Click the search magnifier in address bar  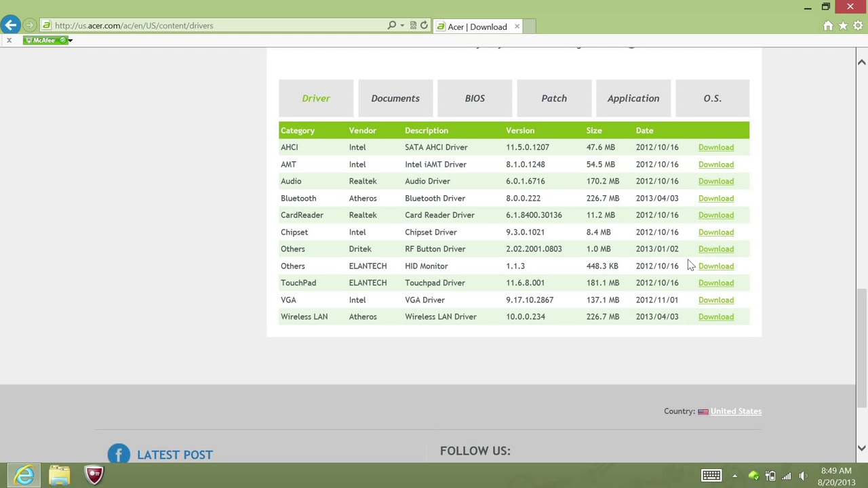(x=391, y=26)
